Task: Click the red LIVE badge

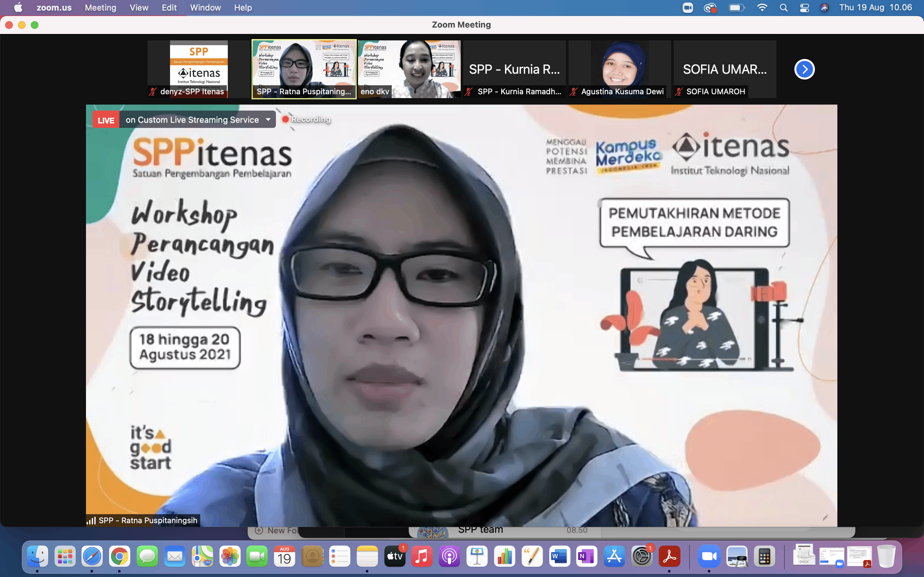Action: 106,120
